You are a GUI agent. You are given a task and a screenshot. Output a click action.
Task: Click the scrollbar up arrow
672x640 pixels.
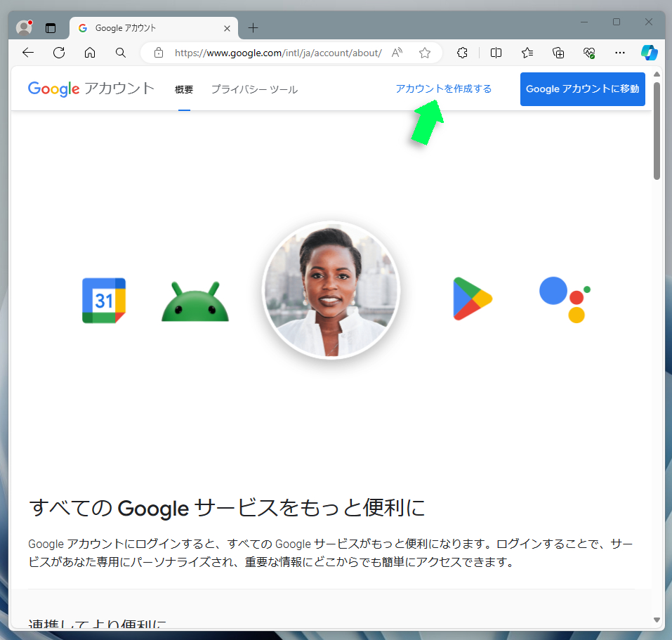pos(657,74)
